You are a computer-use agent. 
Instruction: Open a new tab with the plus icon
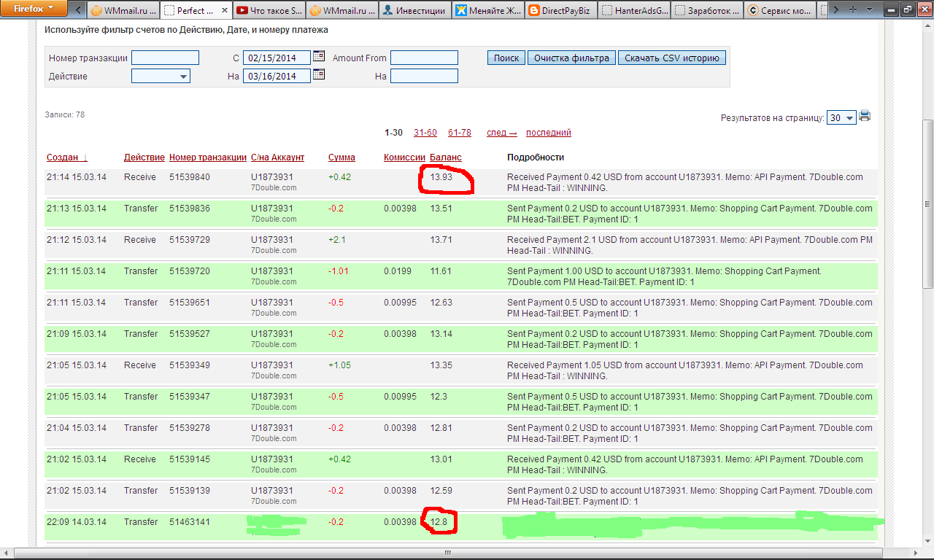point(853,10)
